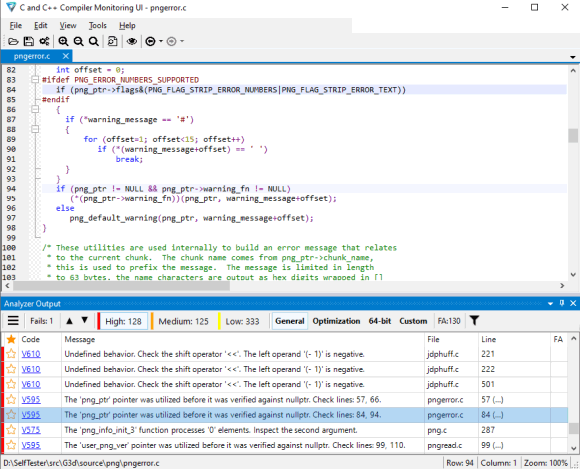Open the document tab list dropdown arrow
Viewport: 580px width, 469px height.
573,57
